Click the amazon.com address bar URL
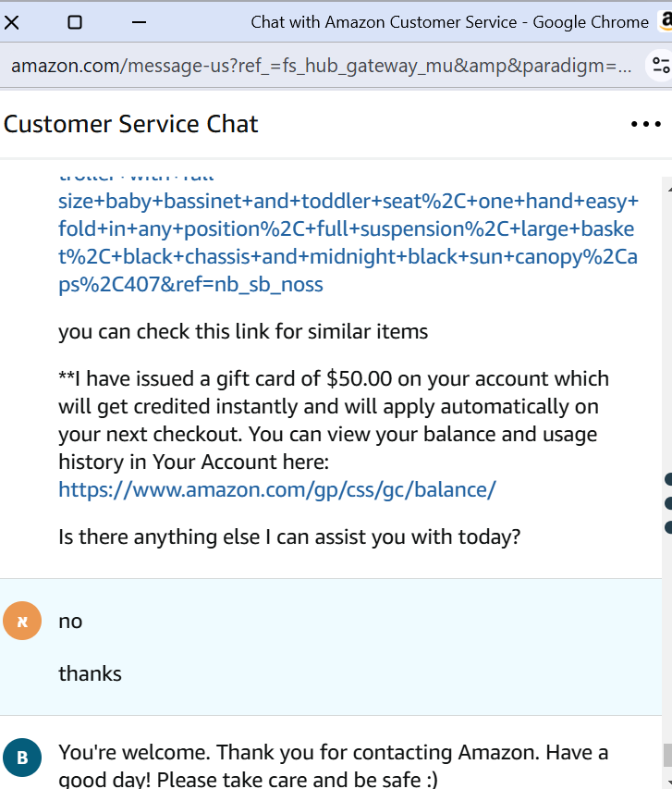This screenshot has width=672, height=789. tap(321, 67)
